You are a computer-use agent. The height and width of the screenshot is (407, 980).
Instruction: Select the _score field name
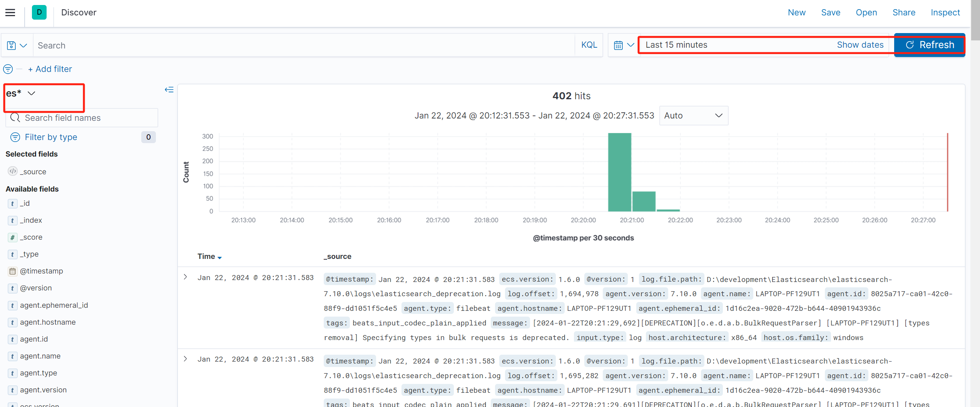point(31,237)
